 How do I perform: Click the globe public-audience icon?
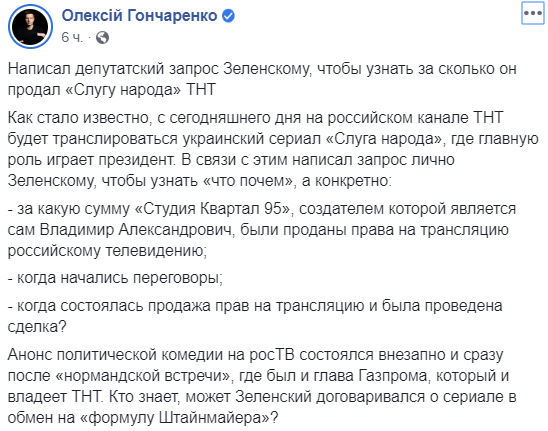click(x=102, y=37)
